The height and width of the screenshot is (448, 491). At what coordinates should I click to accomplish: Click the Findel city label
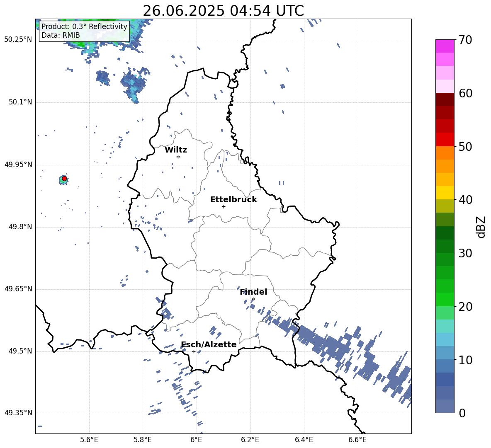click(253, 292)
